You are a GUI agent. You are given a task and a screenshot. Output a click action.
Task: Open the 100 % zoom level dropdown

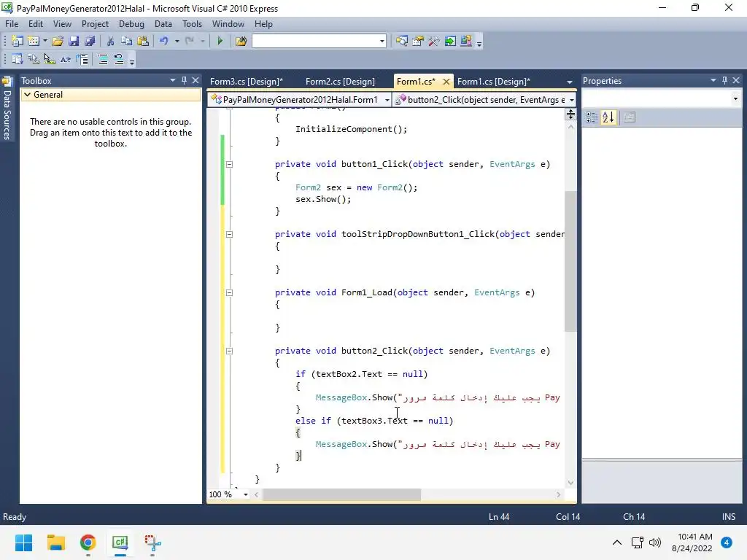(246, 495)
